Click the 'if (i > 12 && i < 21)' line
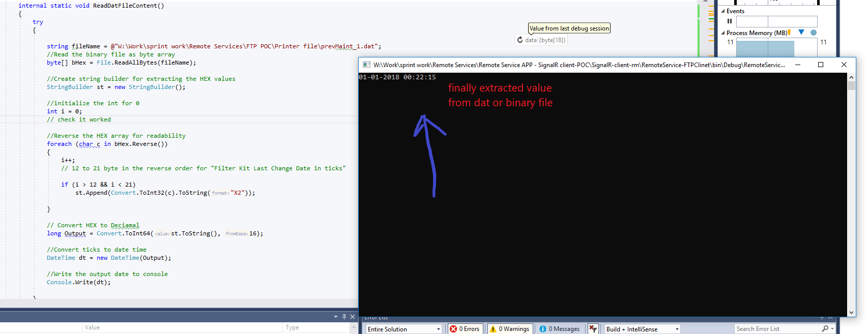Screen dimensions: 868x334 click(x=98, y=185)
